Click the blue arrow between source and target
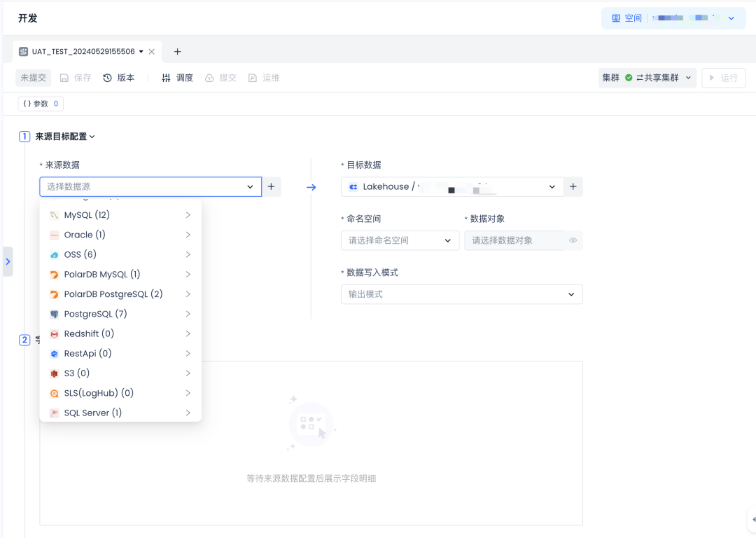756x538 pixels. (x=311, y=187)
